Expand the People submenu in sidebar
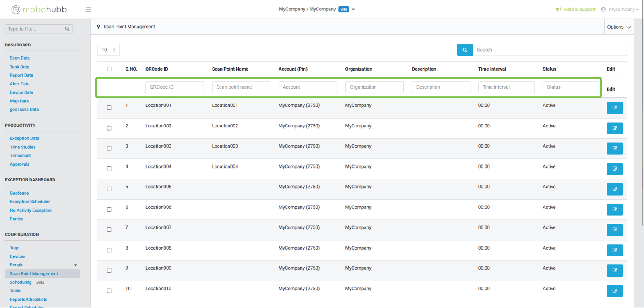The height and width of the screenshot is (308, 644). [x=75, y=265]
